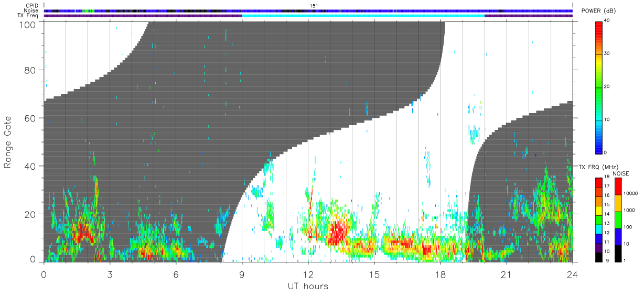The image size is (644, 297).
Task: Click the x-axis tick label 15
Action: 374,274
